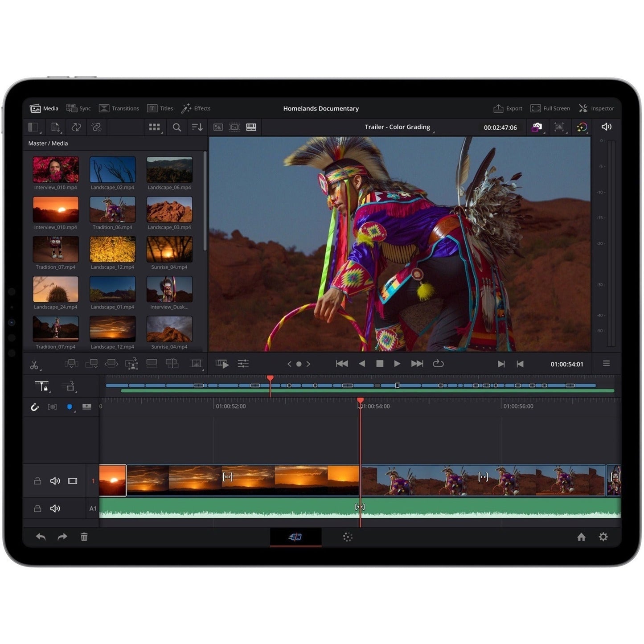Select the scissors cut tool
Image resolution: width=644 pixels, height=644 pixels.
point(34,364)
